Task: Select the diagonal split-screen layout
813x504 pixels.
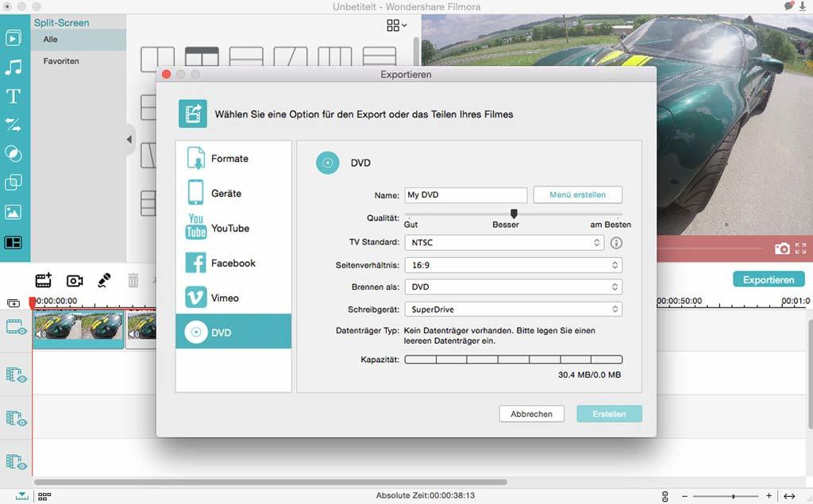Action: tap(291, 56)
